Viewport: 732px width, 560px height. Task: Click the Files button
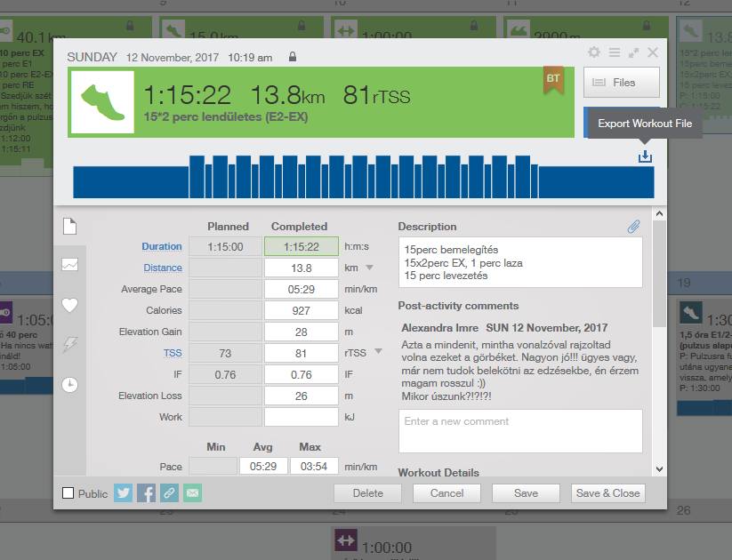622,83
